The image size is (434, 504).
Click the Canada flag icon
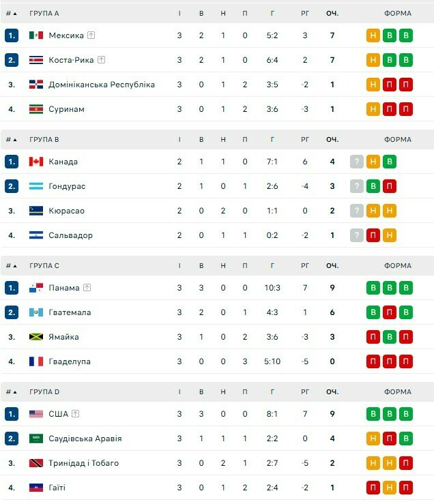(x=36, y=162)
